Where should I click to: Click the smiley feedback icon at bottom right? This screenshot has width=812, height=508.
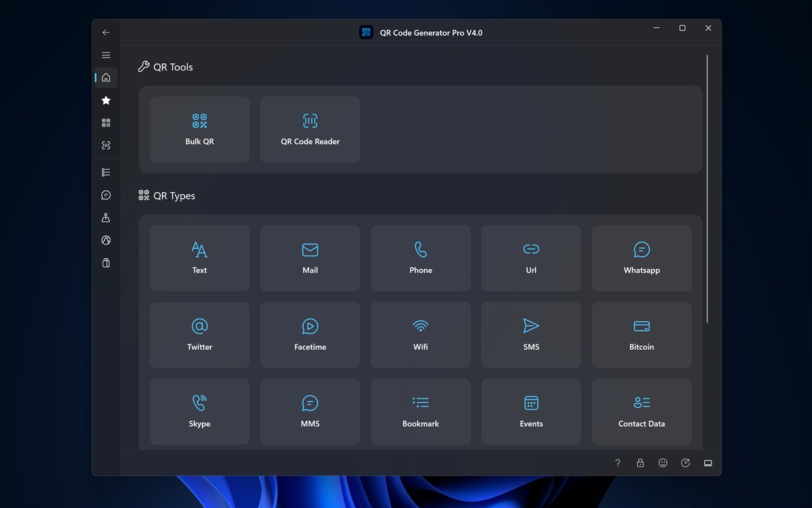coord(662,463)
